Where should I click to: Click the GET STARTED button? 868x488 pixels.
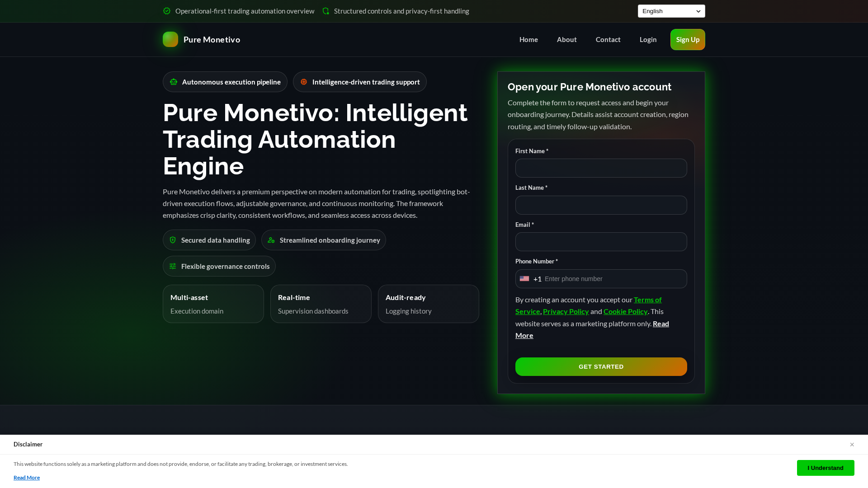[601, 366]
